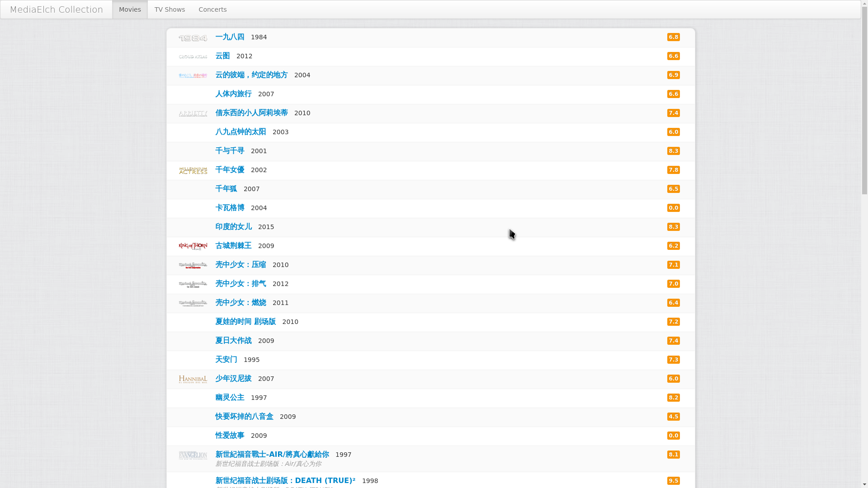Image resolution: width=868 pixels, height=488 pixels.
Task: Click the Arrietty logo thumbnail
Action: [193, 113]
